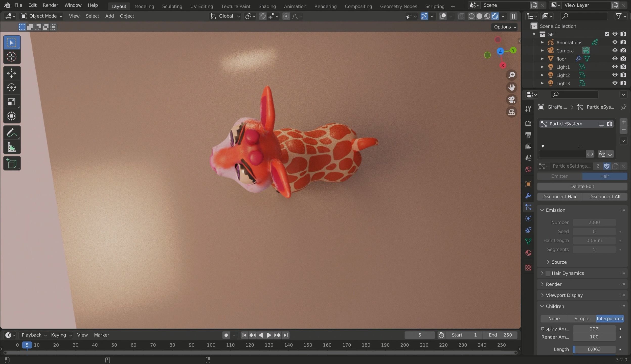Screen dimensions: 631x364
Task: Select Simple children type
Action: [582, 319]
